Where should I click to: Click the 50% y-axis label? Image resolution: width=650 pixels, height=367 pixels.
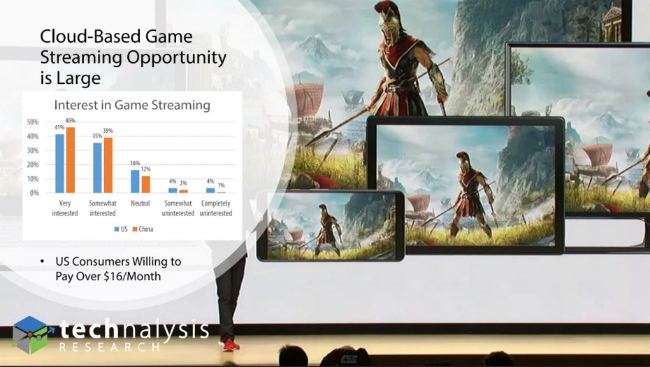(33, 122)
